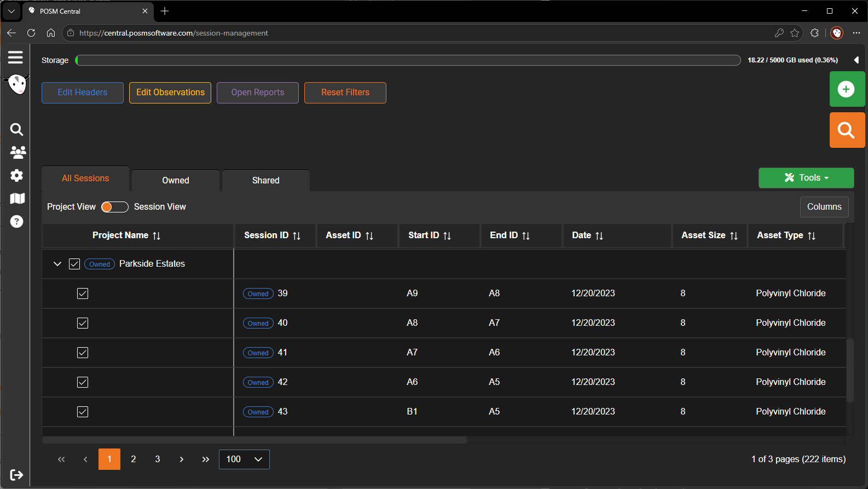Viewport: 868px width, 489px height.
Task: Collapse the storage bar arrow
Action: (856, 60)
